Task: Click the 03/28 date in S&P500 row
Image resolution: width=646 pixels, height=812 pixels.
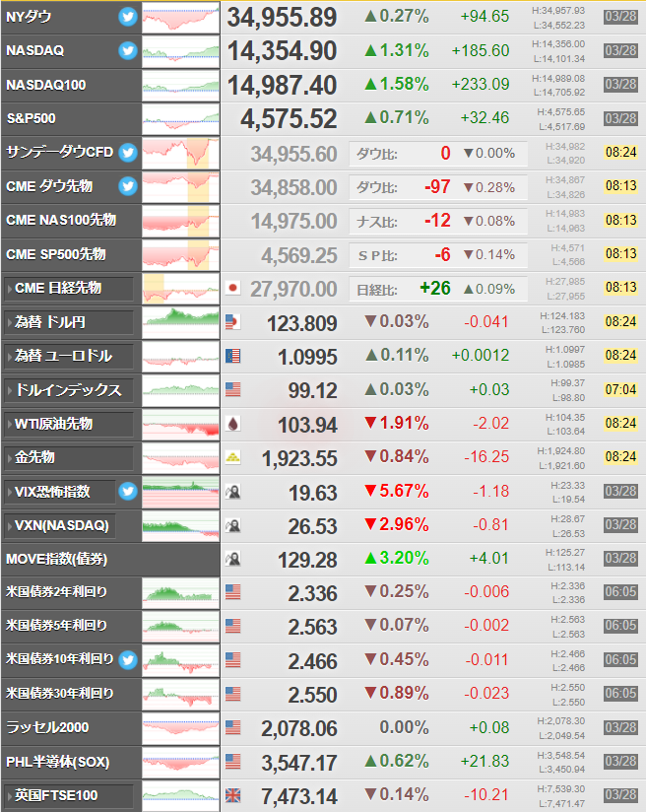Action: pos(620,118)
